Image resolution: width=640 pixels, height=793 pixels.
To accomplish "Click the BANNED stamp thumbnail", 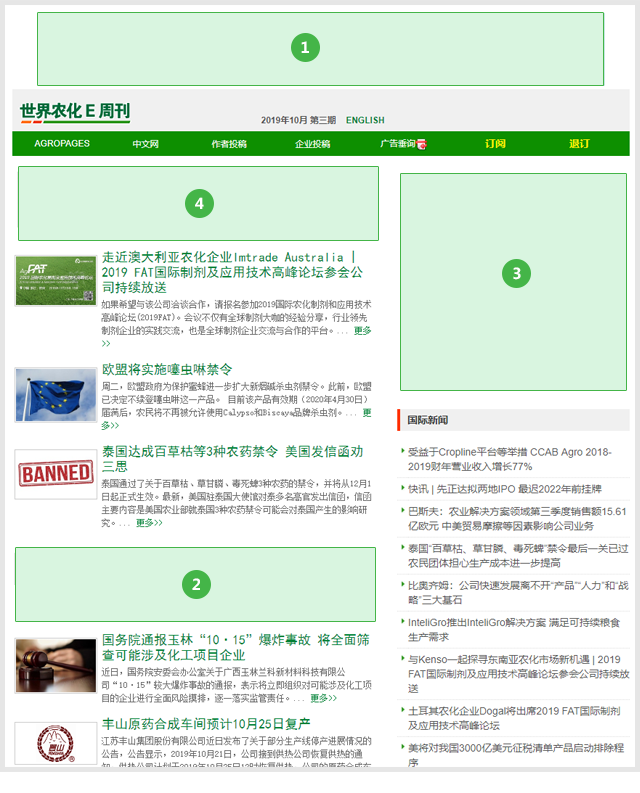I will [x=56, y=474].
